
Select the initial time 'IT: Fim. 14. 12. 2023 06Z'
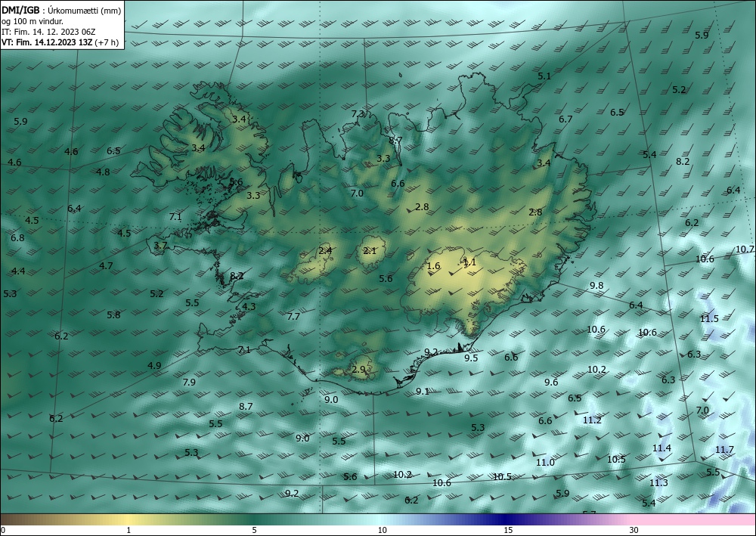click(48, 32)
